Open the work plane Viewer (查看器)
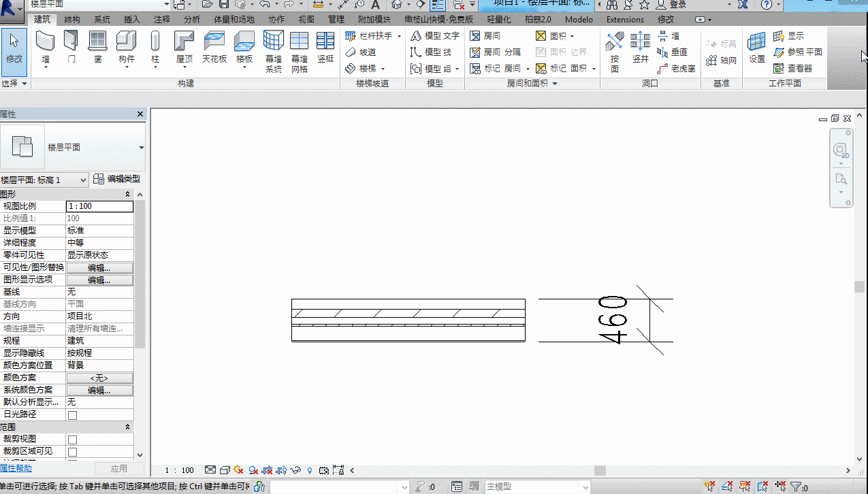Image resolution: width=868 pixels, height=494 pixels. click(x=793, y=68)
